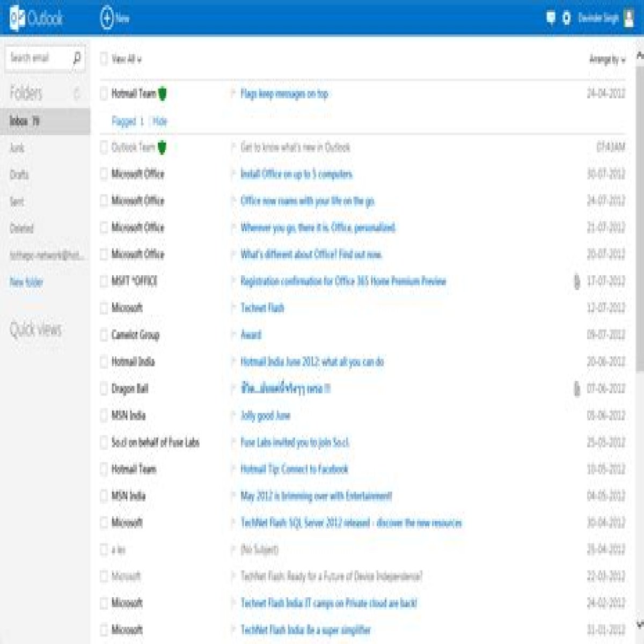Expand the View: All dropdown
The image size is (644, 644).
(127, 59)
